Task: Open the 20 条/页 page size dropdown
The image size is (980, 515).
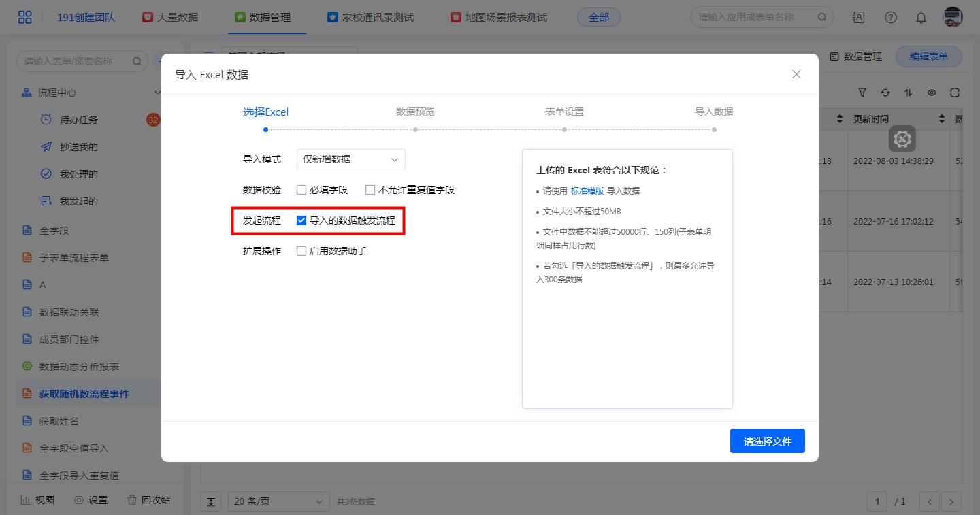Action: [278, 501]
